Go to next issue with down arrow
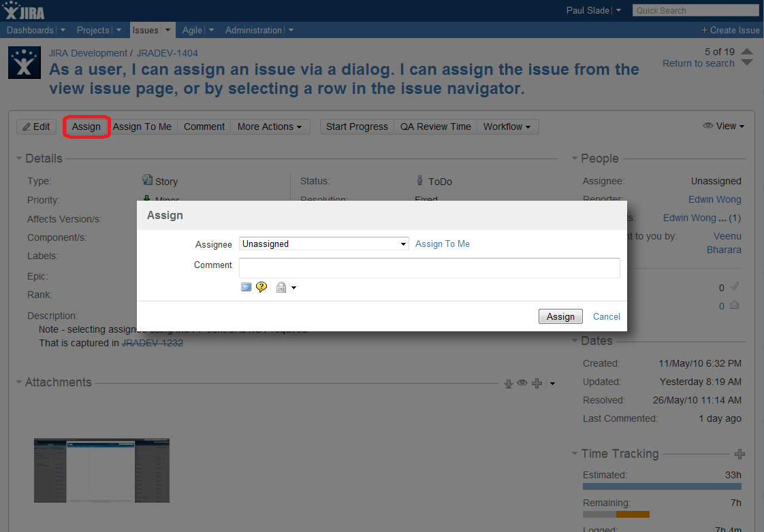 pyautogui.click(x=747, y=63)
